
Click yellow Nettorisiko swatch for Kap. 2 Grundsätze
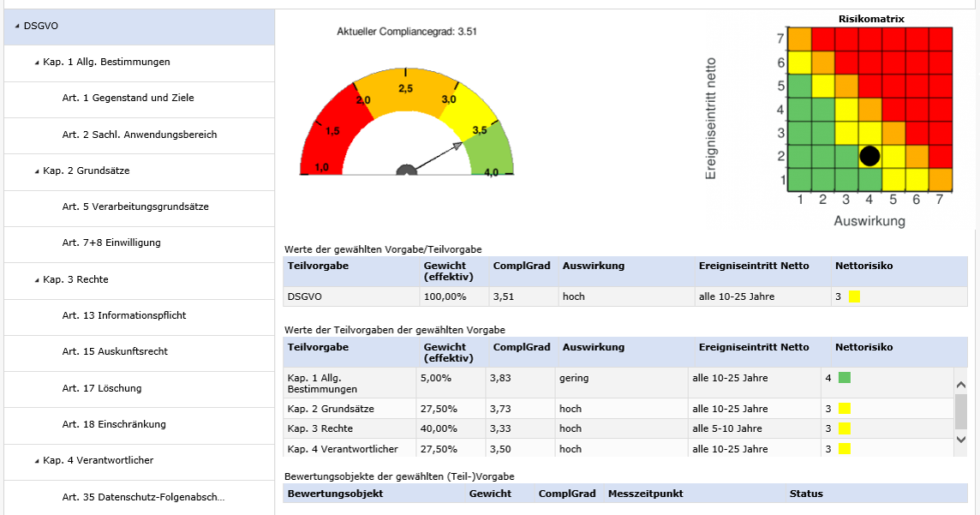click(845, 409)
